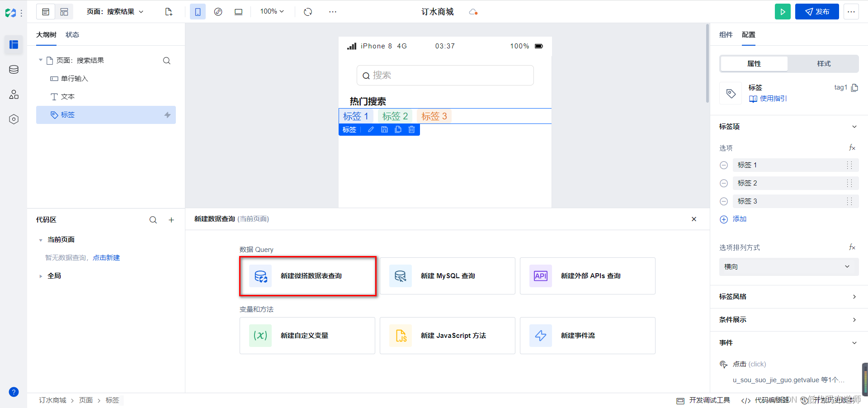868x408 pixels.
Task: Open the hexagon settings sidebar icon
Action: pos(14,119)
